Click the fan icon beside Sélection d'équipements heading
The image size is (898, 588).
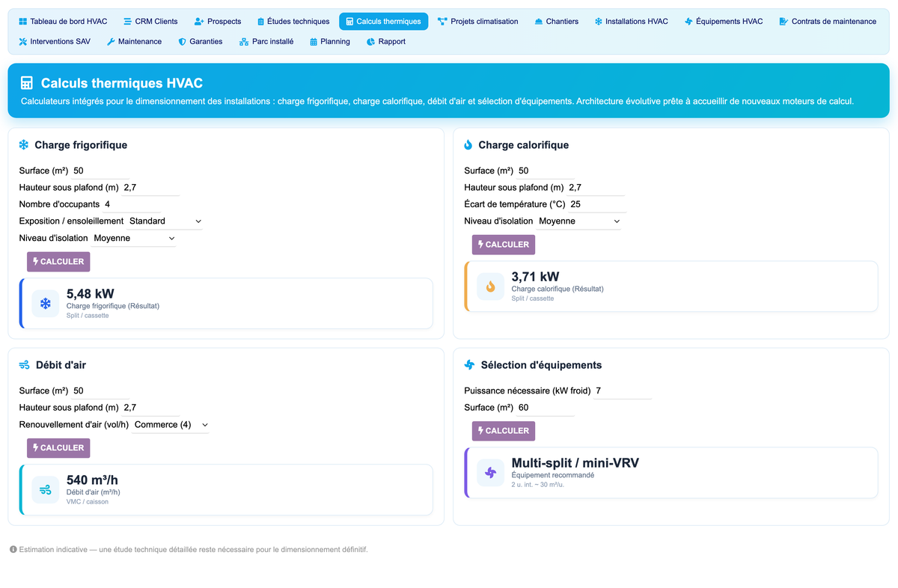pos(470,365)
